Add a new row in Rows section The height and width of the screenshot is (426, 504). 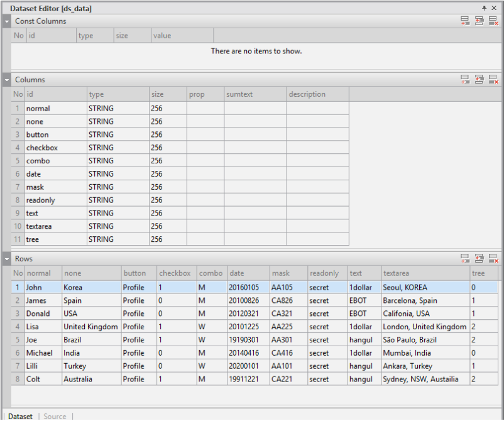(465, 258)
